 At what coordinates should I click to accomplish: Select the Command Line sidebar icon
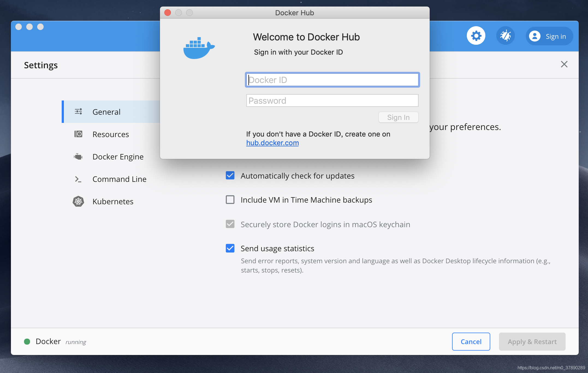point(78,179)
